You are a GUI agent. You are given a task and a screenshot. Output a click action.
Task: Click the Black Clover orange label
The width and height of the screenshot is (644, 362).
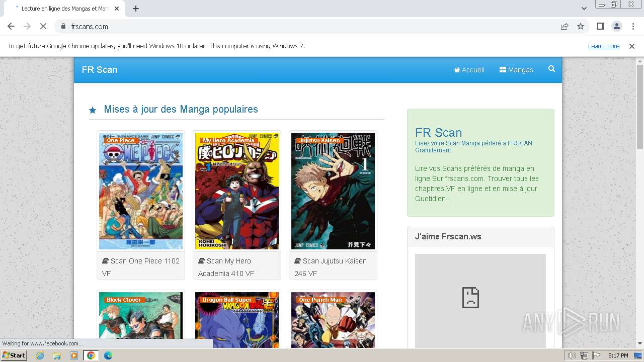(x=124, y=300)
